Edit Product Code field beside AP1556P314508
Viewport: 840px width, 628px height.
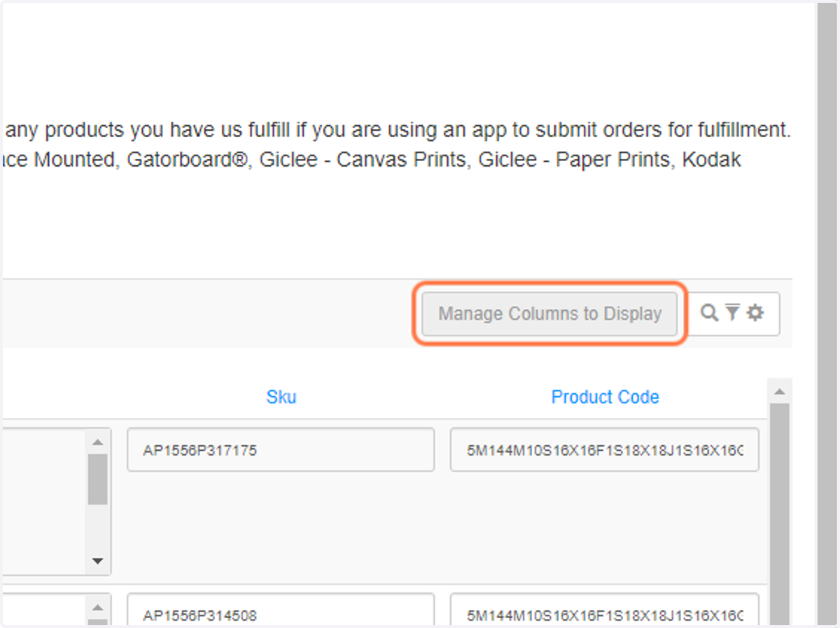(605, 610)
